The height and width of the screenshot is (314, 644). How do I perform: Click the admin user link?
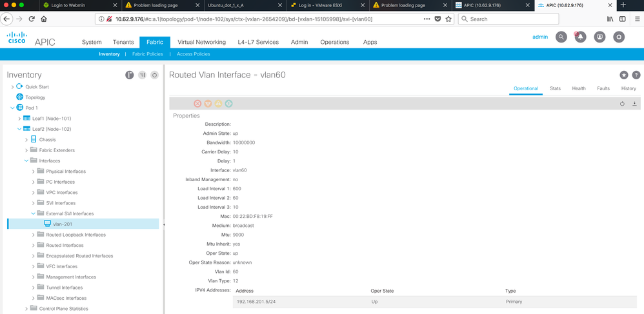pyautogui.click(x=540, y=37)
